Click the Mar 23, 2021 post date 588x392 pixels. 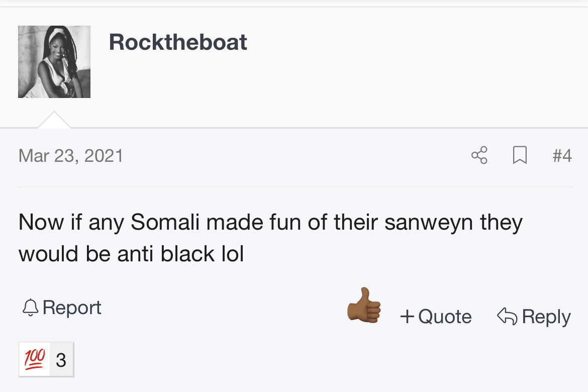coord(71,156)
